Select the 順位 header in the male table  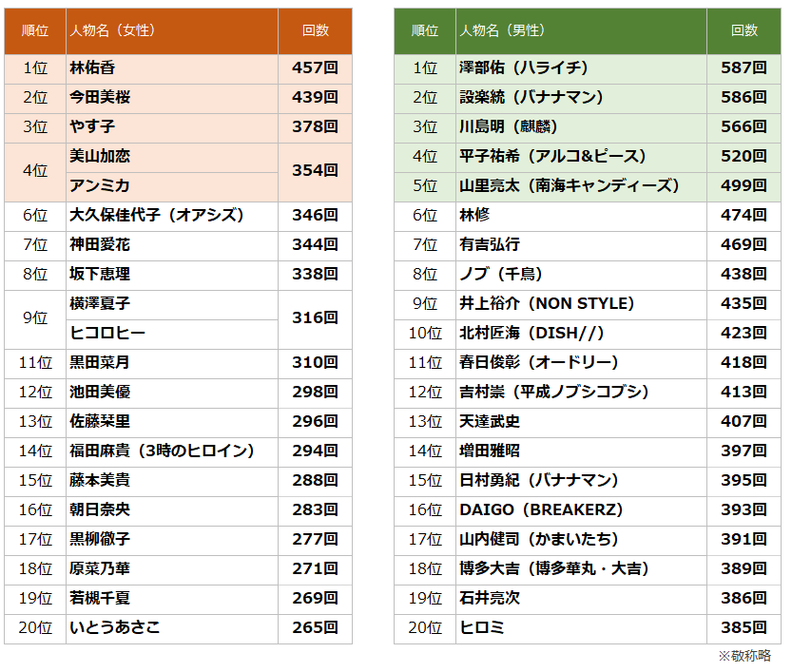(424, 30)
